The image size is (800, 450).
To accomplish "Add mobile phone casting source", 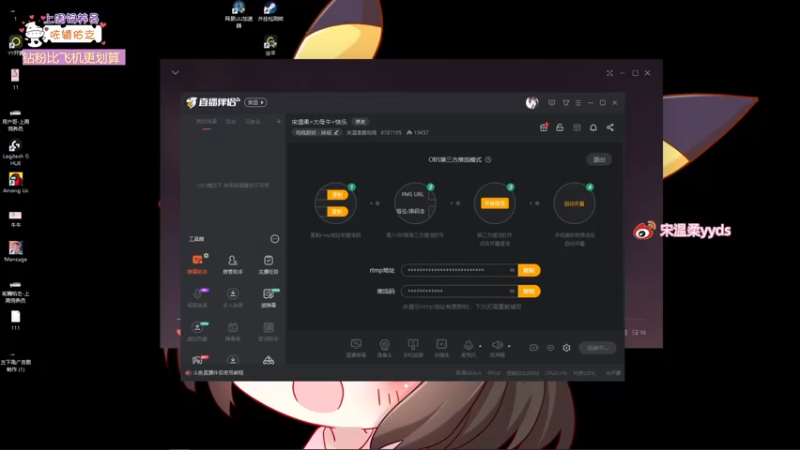I will [x=413, y=348].
